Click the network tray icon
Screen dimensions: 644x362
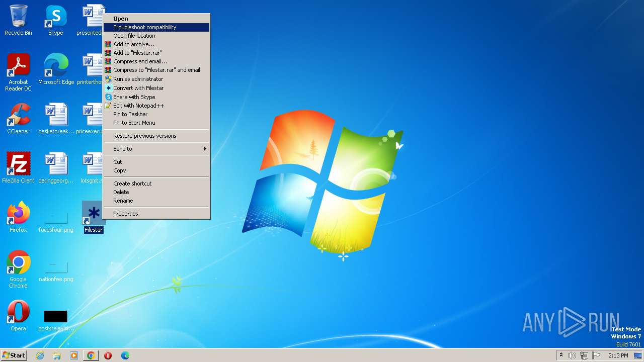coord(584,355)
